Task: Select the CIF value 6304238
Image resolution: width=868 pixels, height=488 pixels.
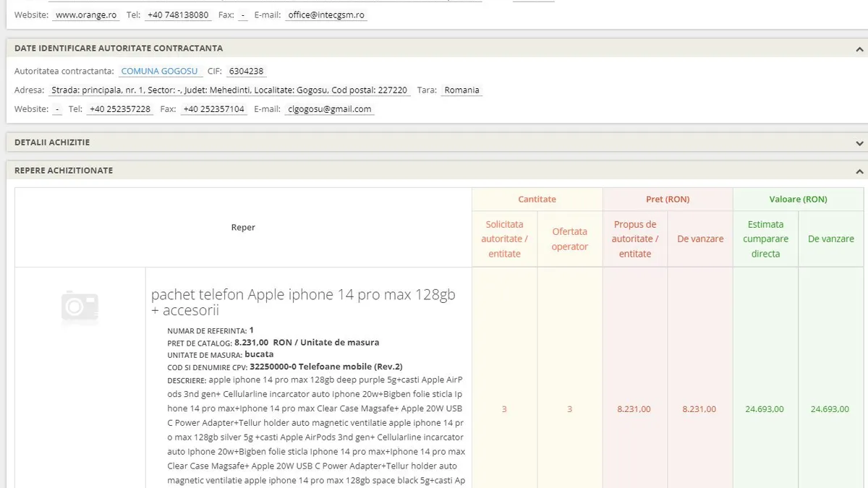Action: [x=246, y=71]
